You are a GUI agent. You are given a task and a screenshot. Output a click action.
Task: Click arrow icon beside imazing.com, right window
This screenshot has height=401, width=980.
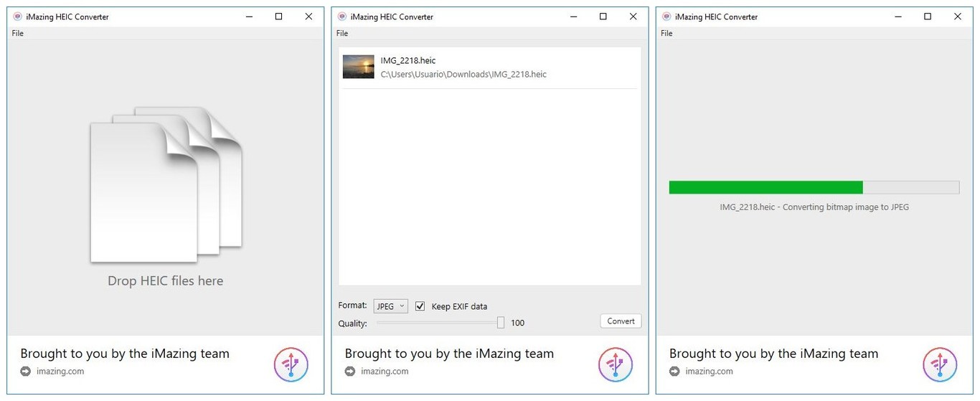click(674, 372)
